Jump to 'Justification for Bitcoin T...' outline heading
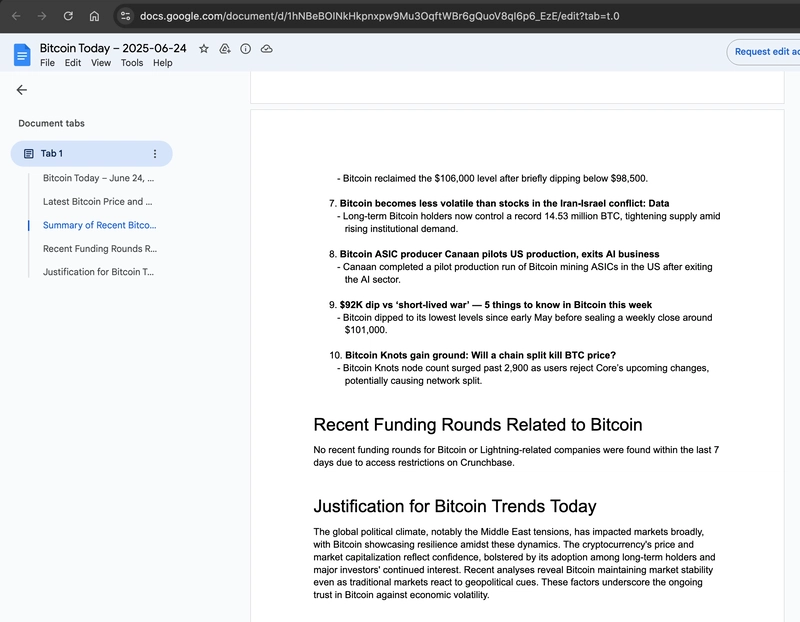 98,272
